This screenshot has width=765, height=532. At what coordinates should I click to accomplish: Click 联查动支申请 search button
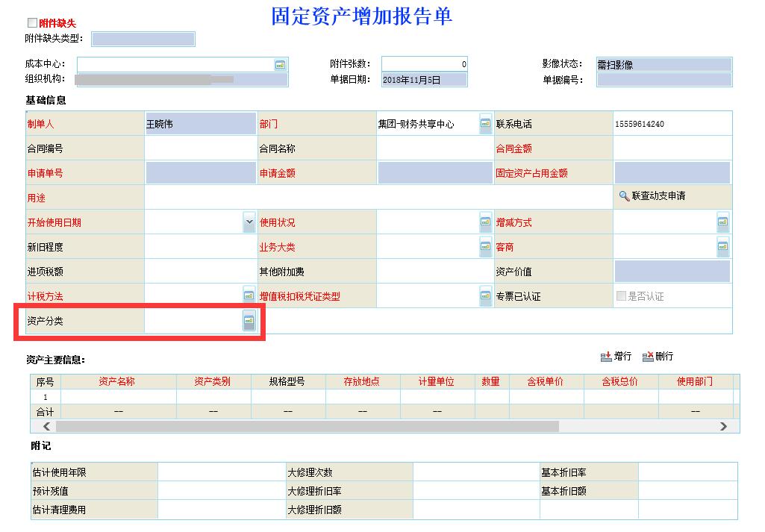pyautogui.click(x=652, y=196)
